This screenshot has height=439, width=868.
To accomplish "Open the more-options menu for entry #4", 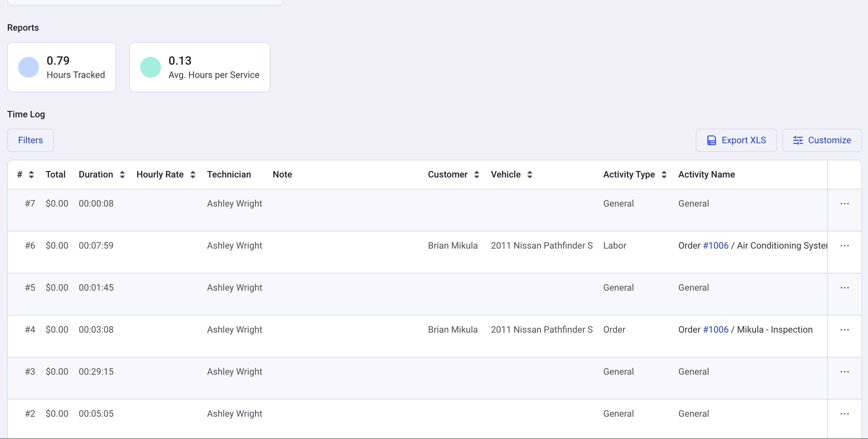I will [x=844, y=330].
